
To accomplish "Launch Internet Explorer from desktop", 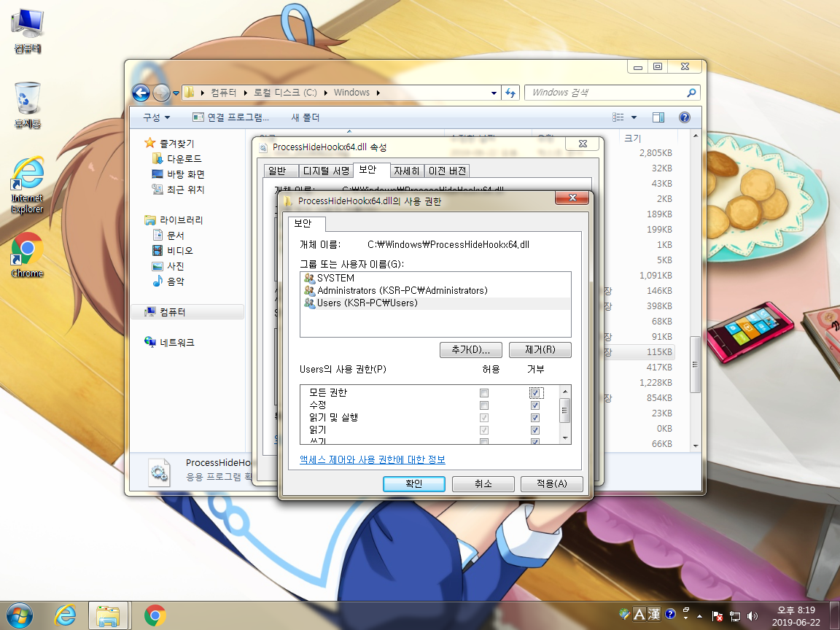I will point(27,184).
